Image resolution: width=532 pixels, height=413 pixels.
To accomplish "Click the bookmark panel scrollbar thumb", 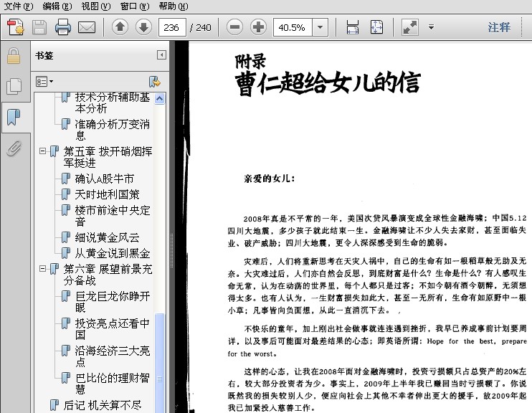I will tap(160, 363).
